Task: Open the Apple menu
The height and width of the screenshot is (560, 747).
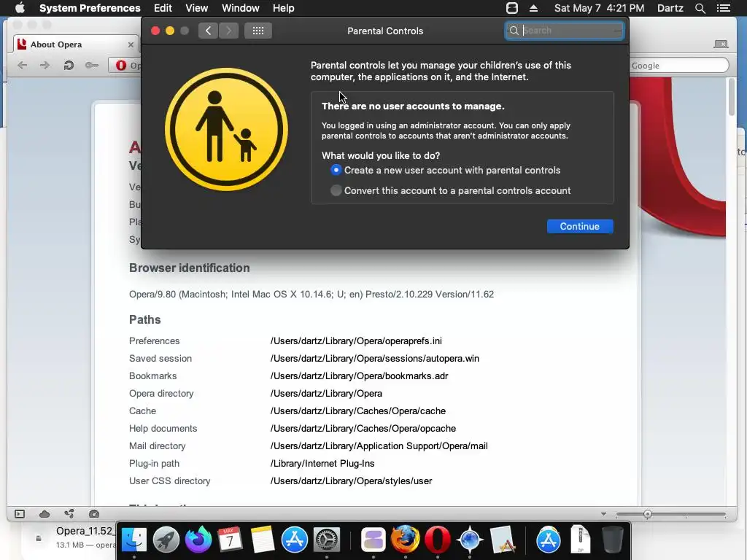Action: 20,8
